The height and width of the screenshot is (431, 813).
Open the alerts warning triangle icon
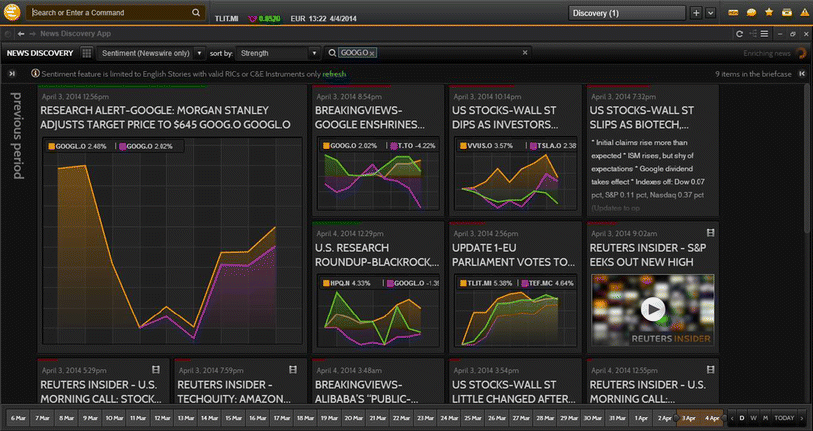pyautogui.click(x=804, y=12)
